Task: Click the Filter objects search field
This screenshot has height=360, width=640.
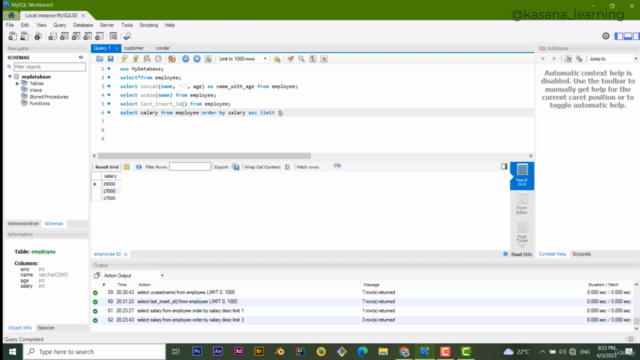Action: (49, 67)
